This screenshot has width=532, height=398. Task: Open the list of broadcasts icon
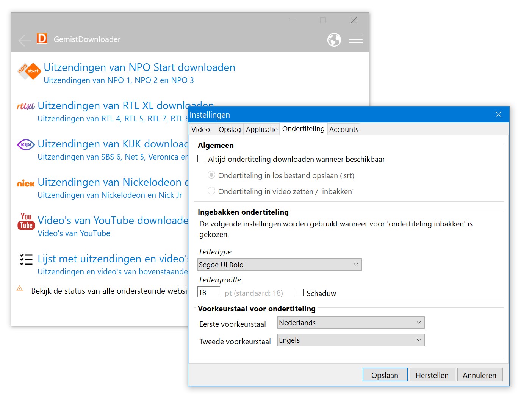click(x=25, y=259)
